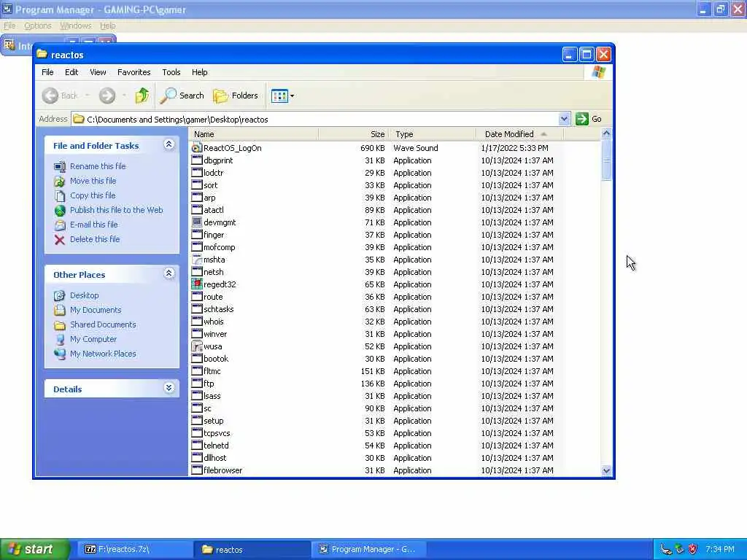Sort by the Name column header

253,134
